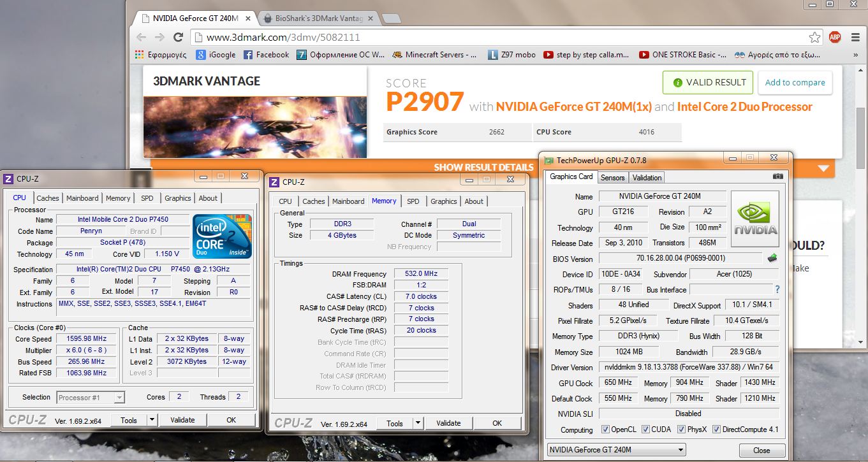The height and width of the screenshot is (462, 868).
Task: Click the CPU Score 4016 value
Action: point(647,132)
